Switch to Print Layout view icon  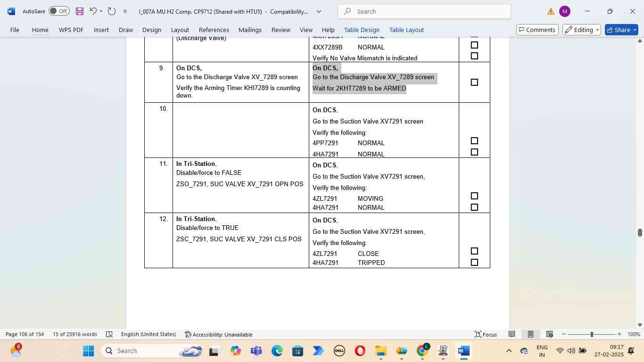(x=530, y=334)
